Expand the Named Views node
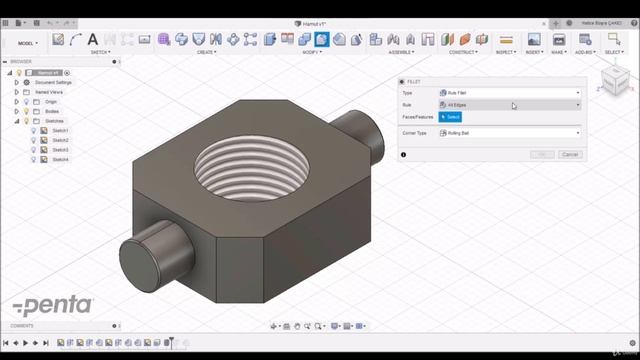Image resolution: width=640 pixels, height=360 pixels. coord(17,92)
